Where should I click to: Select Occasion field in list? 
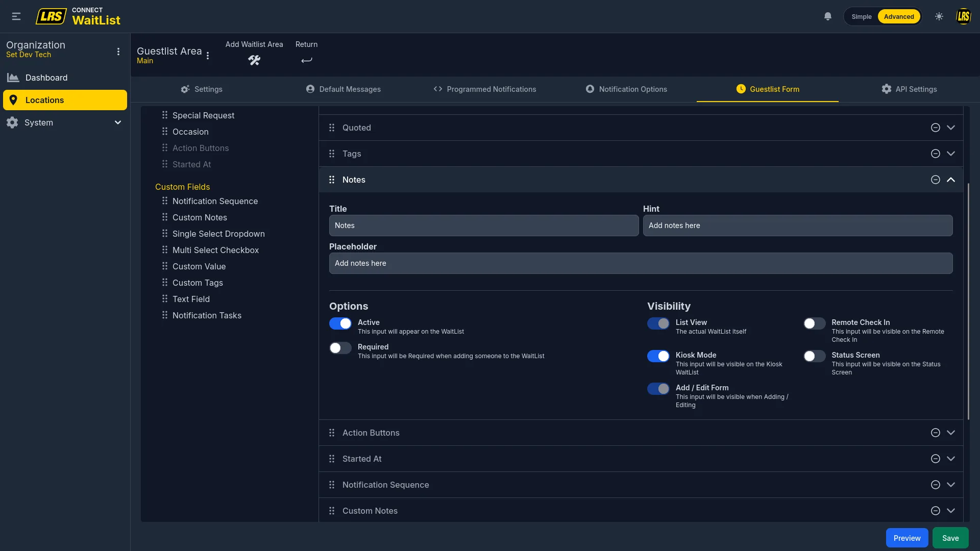click(190, 132)
